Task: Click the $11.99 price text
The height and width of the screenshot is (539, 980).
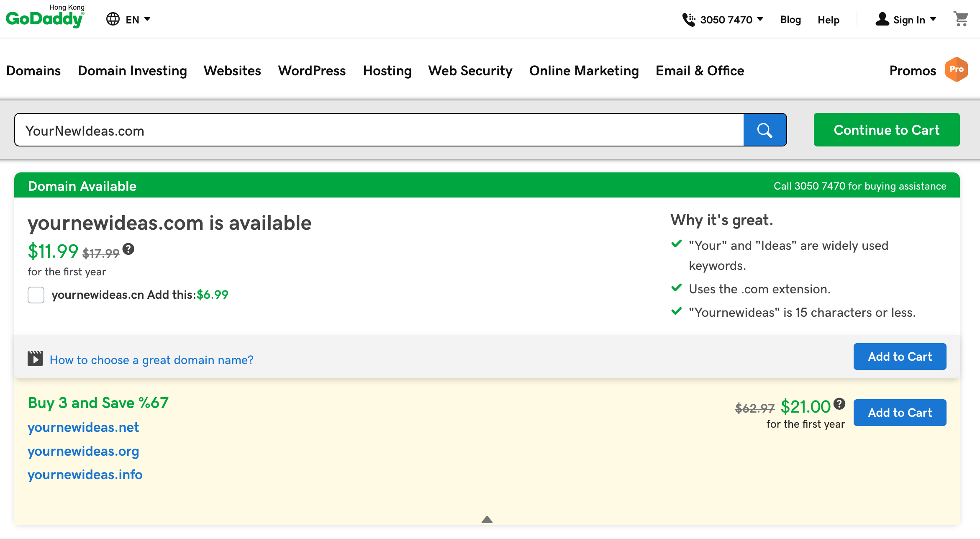Action: click(x=53, y=251)
